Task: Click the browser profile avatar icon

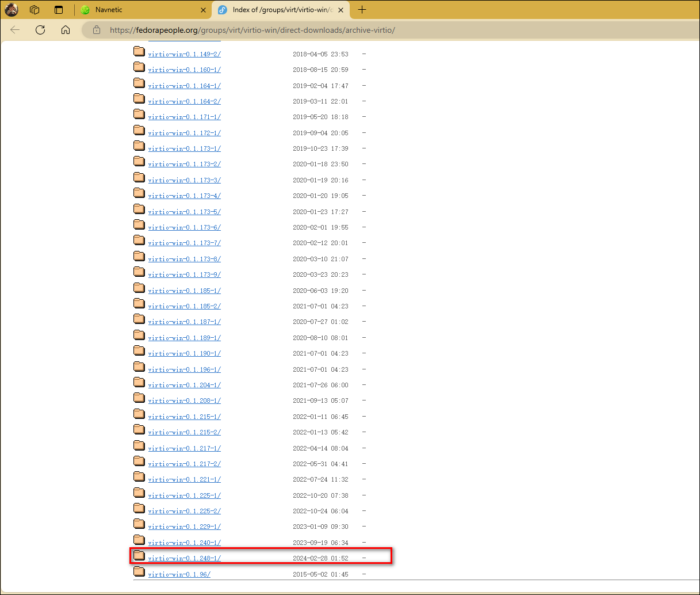Action: (12, 10)
